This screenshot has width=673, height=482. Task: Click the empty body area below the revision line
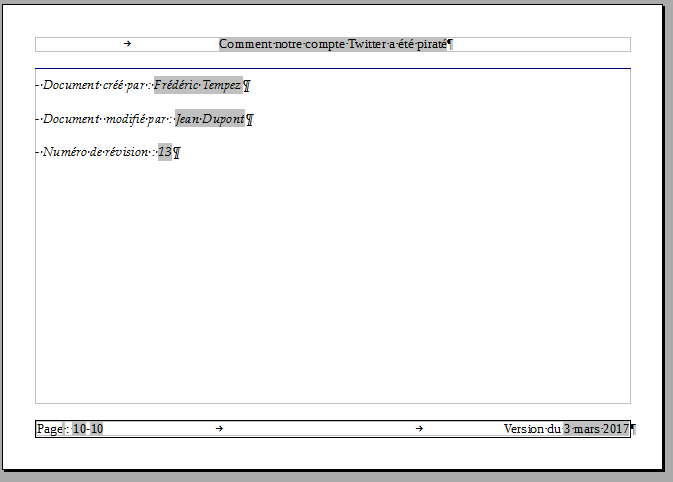pos(332,280)
